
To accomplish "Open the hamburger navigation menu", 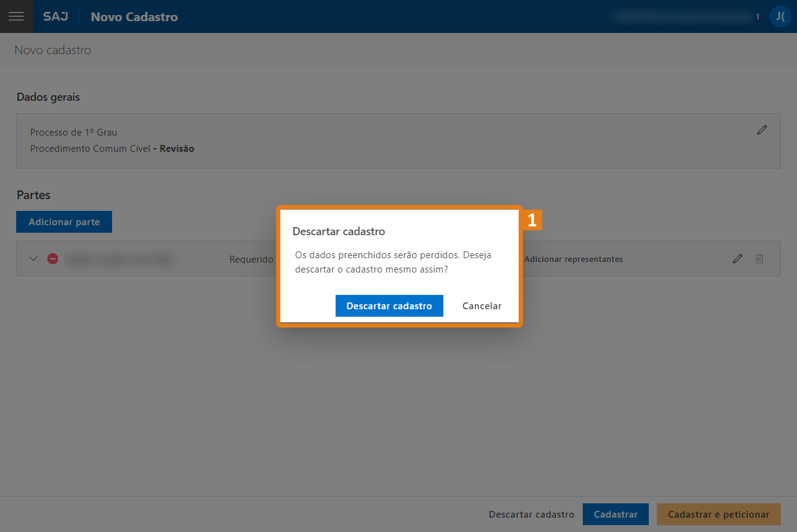I will point(16,16).
